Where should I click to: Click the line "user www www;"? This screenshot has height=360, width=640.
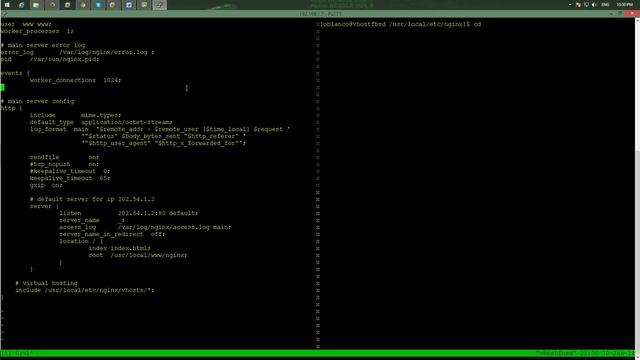[26, 24]
